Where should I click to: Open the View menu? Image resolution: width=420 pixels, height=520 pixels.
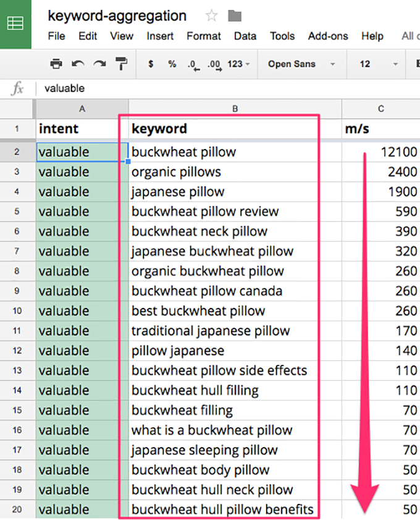coord(122,36)
